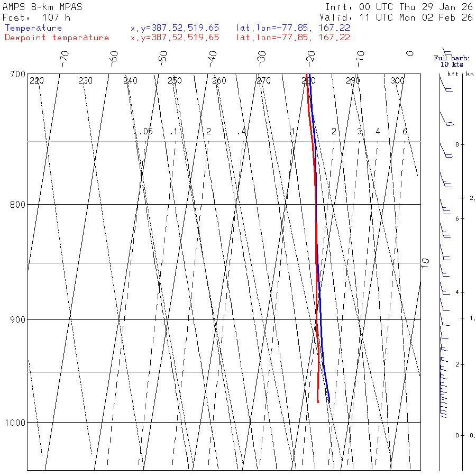The height and width of the screenshot is (476, 476).
Task: Click the Init time "00 UTC Thu 29 Jan 26"
Action: click(416, 7)
